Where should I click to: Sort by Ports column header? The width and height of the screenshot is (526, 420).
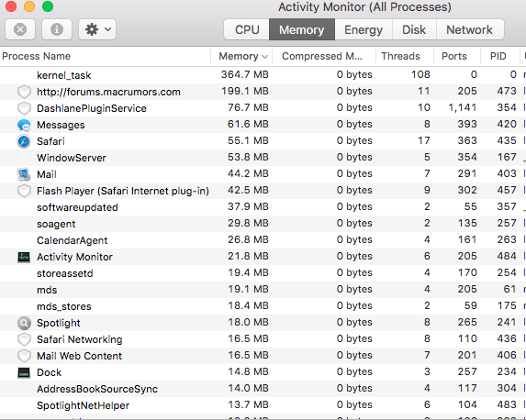[454, 56]
